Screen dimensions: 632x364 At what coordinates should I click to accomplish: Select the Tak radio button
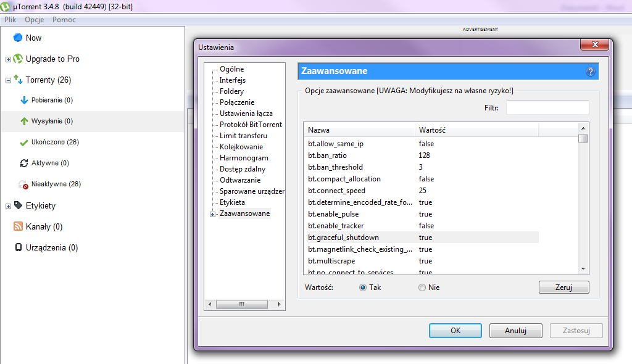[x=363, y=287]
